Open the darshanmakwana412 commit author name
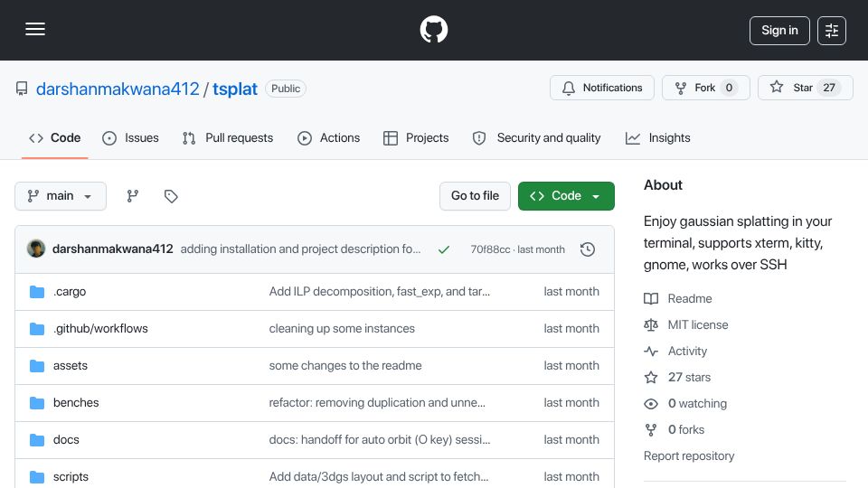 click(112, 249)
